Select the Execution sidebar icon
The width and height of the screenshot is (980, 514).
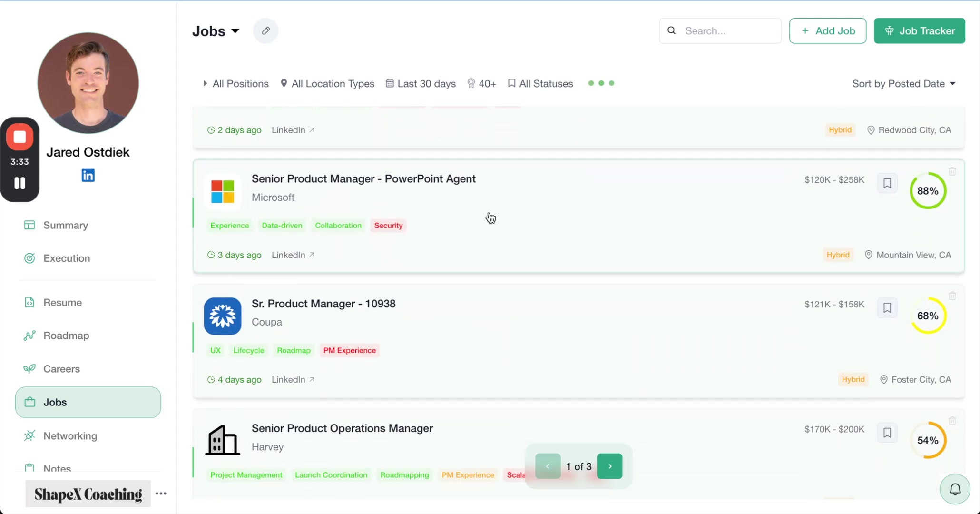[29, 258]
